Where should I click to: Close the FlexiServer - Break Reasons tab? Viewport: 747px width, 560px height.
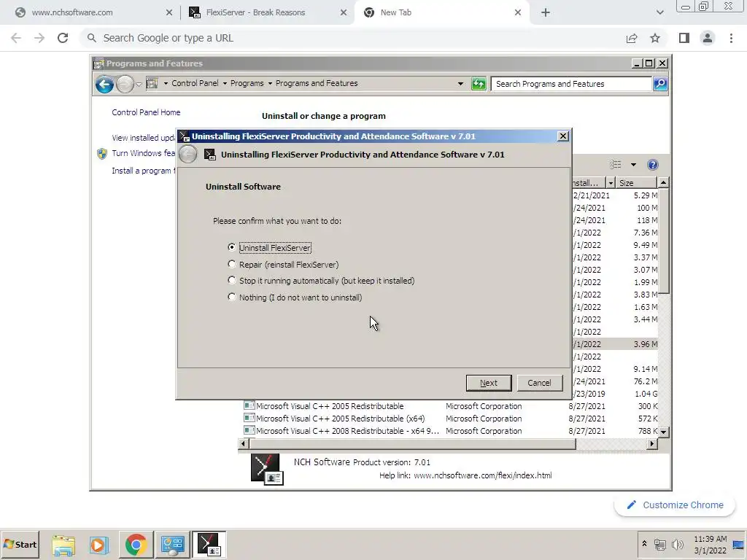pos(344,13)
